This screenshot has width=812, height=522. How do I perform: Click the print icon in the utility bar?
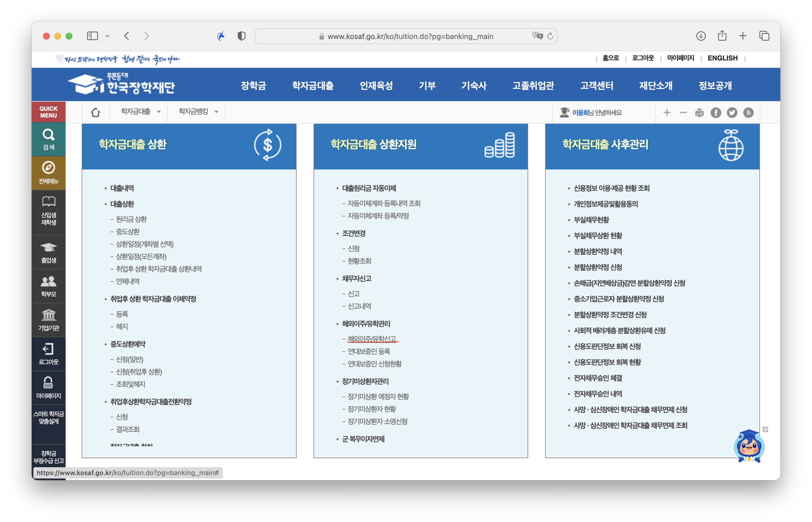(699, 112)
